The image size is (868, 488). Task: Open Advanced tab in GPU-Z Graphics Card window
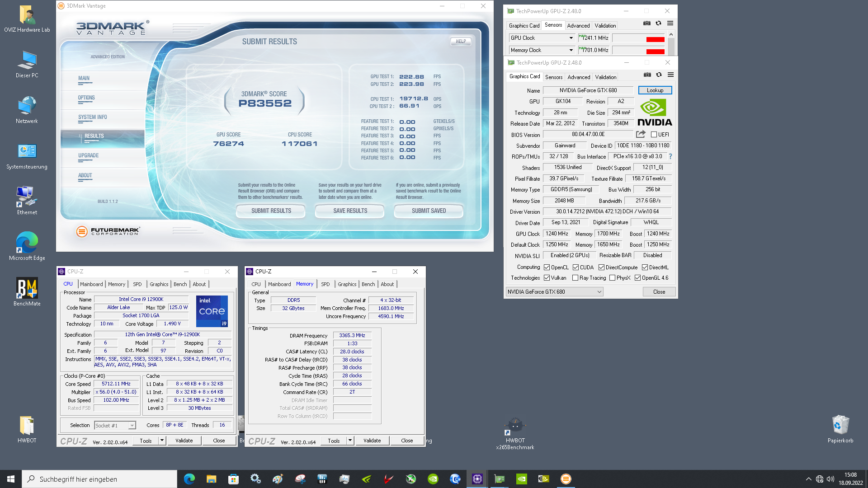click(x=579, y=77)
